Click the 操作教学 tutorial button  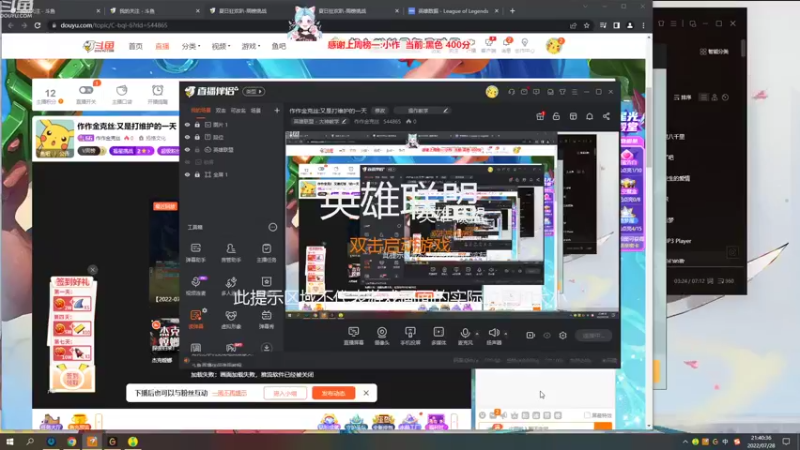(x=423, y=110)
